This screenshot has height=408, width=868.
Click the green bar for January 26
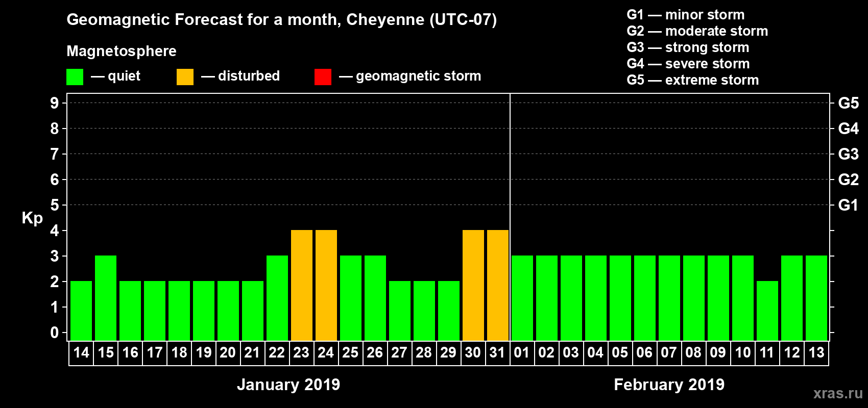point(375,298)
